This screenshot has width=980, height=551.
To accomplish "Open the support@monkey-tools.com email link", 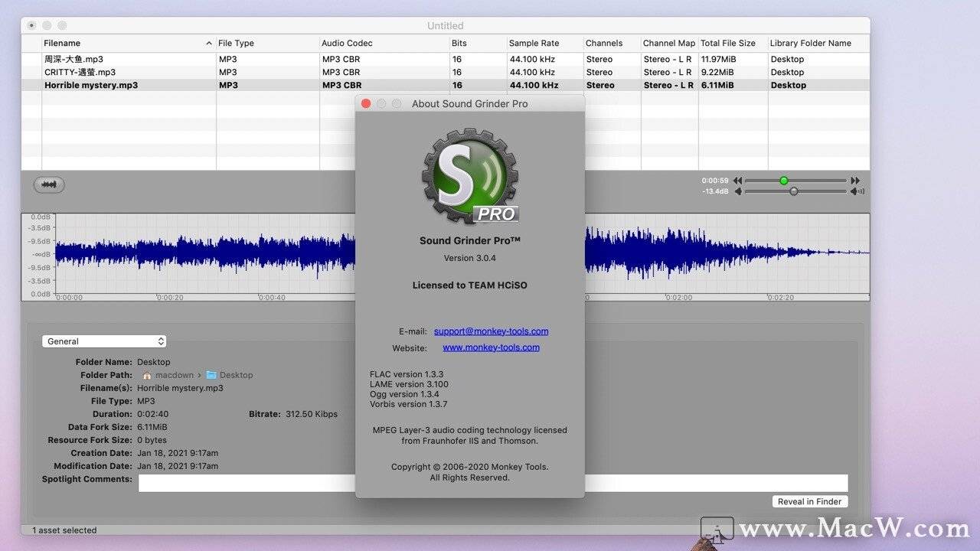I will pos(491,331).
